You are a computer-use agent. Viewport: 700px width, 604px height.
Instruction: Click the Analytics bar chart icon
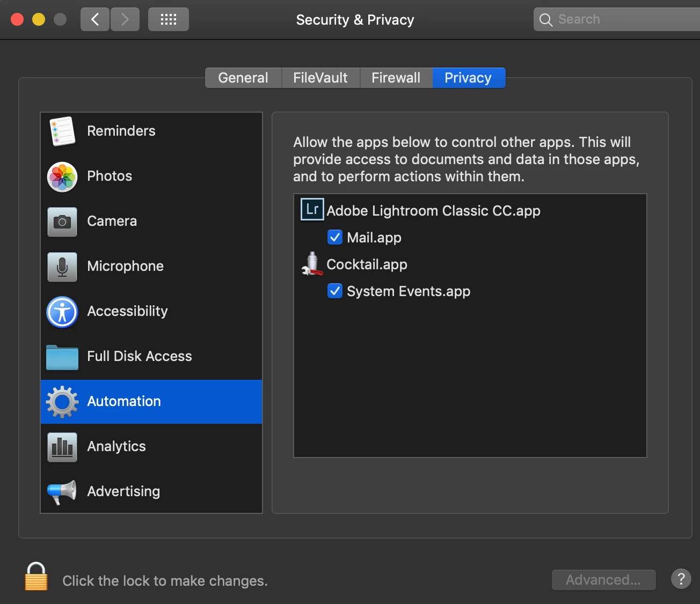click(x=62, y=447)
